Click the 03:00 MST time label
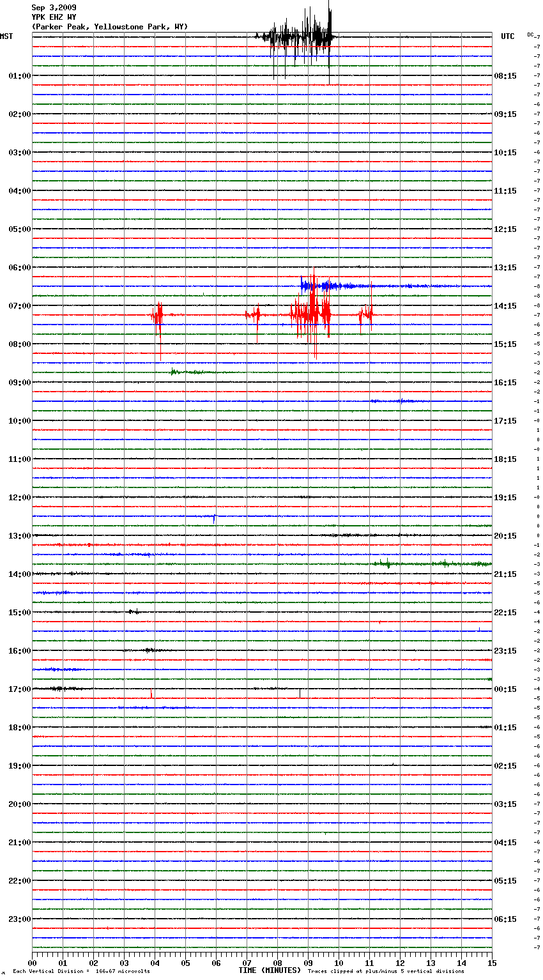The width and height of the screenshot is (543, 980). pyautogui.click(x=20, y=153)
